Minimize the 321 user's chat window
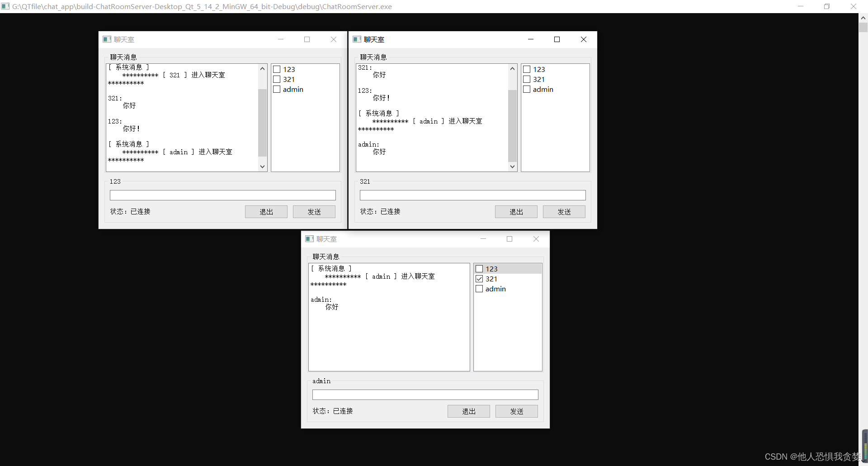The image size is (868, 466). click(531, 39)
